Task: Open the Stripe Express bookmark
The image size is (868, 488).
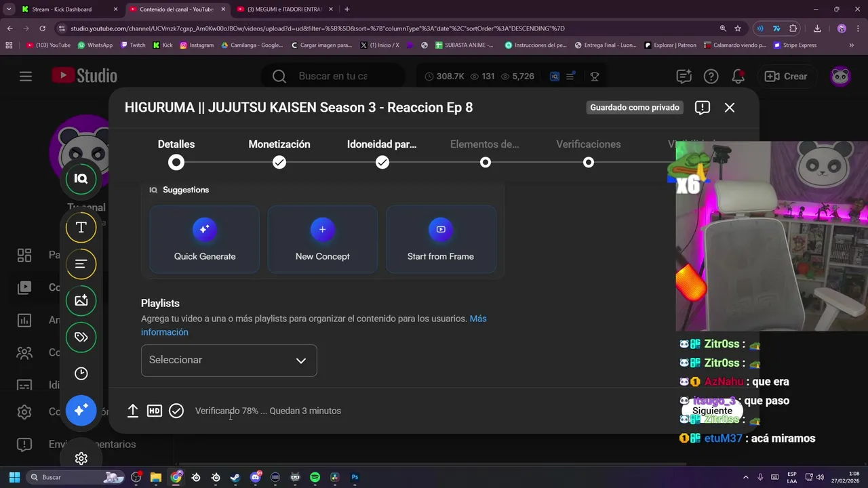Action: point(795,45)
